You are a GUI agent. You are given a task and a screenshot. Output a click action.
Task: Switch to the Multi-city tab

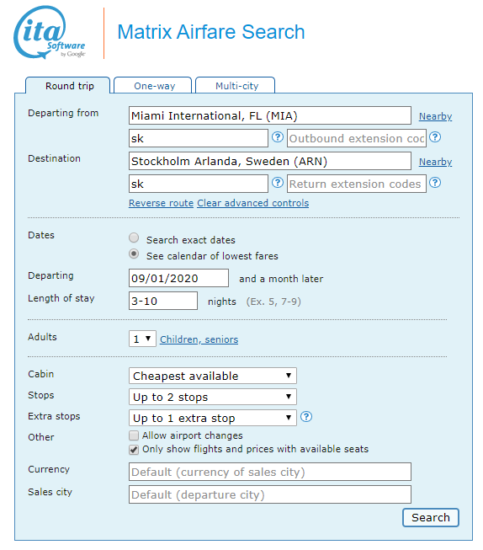coord(235,85)
